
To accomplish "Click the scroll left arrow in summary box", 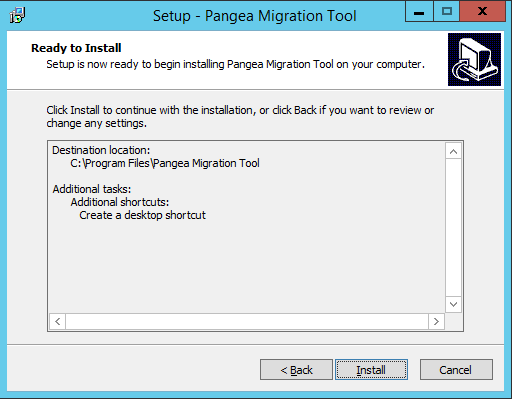I will 58,322.
